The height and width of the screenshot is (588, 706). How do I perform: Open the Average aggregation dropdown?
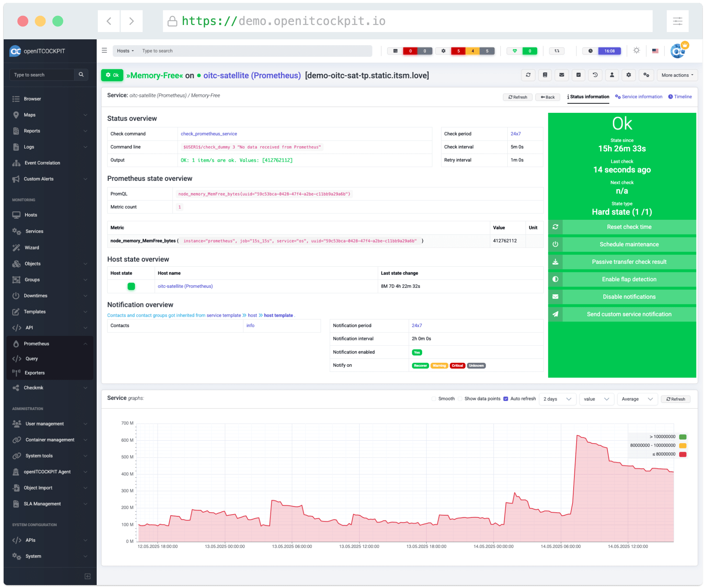(637, 399)
